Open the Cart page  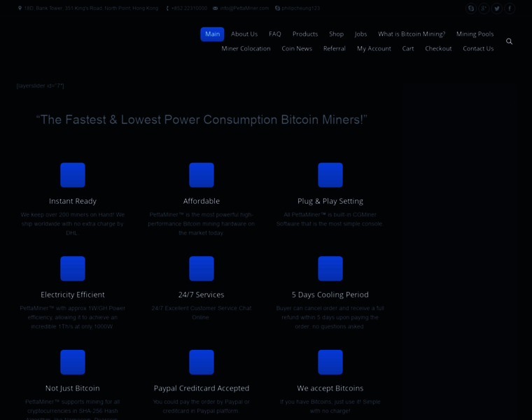408,49
